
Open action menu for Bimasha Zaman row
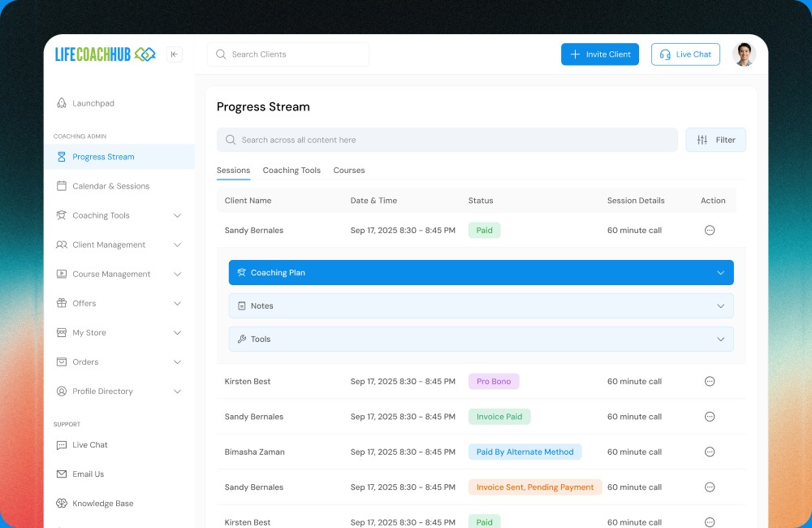click(710, 452)
